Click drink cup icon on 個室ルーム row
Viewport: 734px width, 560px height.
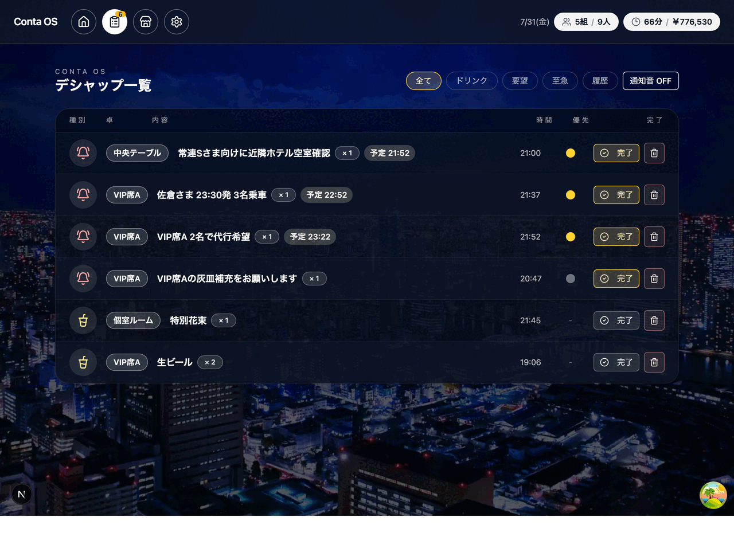click(83, 320)
